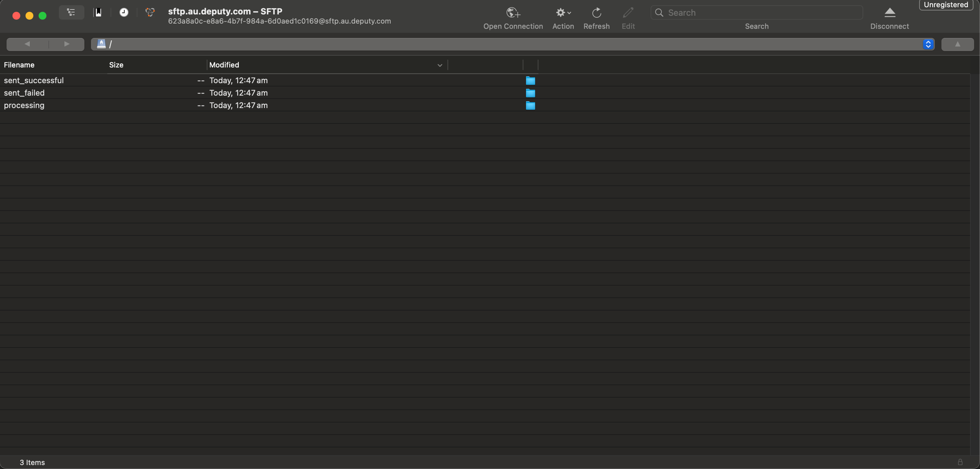Navigate forward in folder history

click(67, 44)
